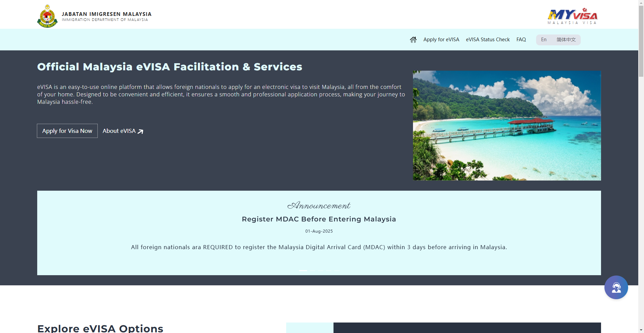
Task: Switch language to 简体中文
Action: [x=566, y=40]
